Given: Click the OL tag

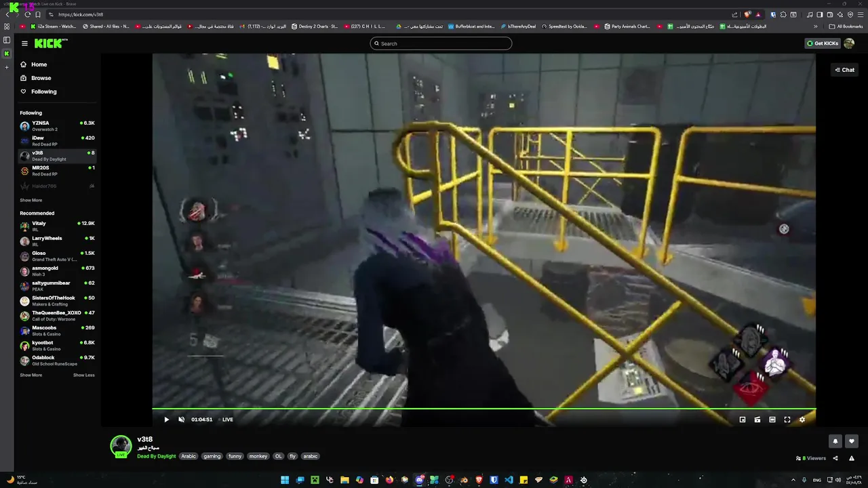Looking at the screenshot, I should [x=278, y=456].
